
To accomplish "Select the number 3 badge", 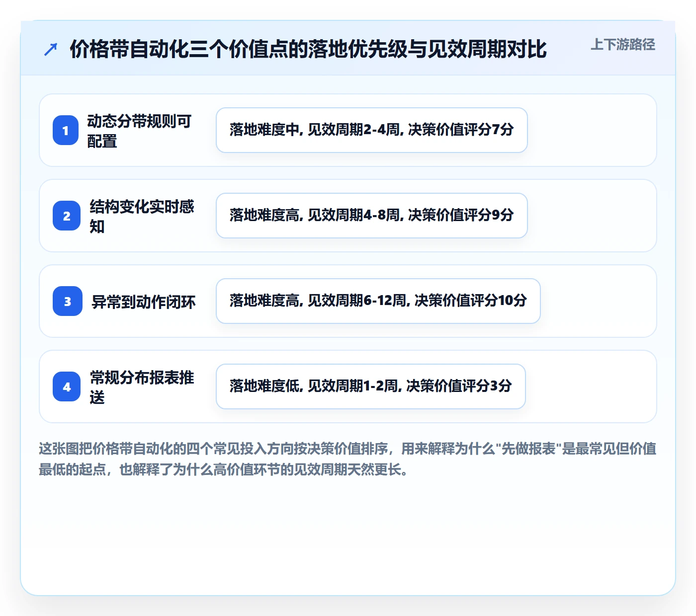I will pos(68,302).
